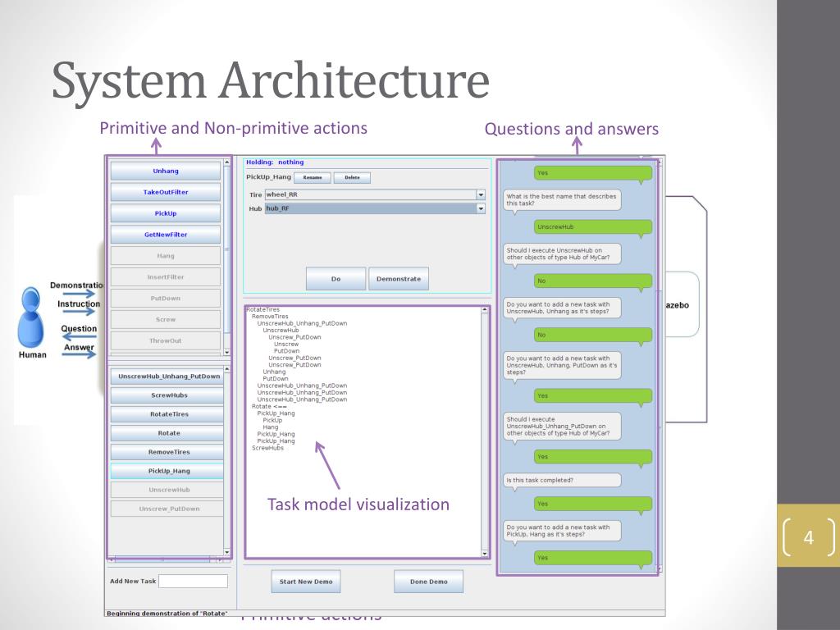
Task: Click the 'Holding: nothing' status text
Action: click(275, 162)
